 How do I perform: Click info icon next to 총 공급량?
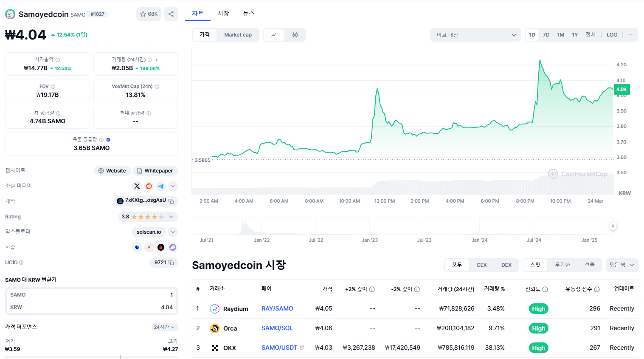[x=58, y=113]
